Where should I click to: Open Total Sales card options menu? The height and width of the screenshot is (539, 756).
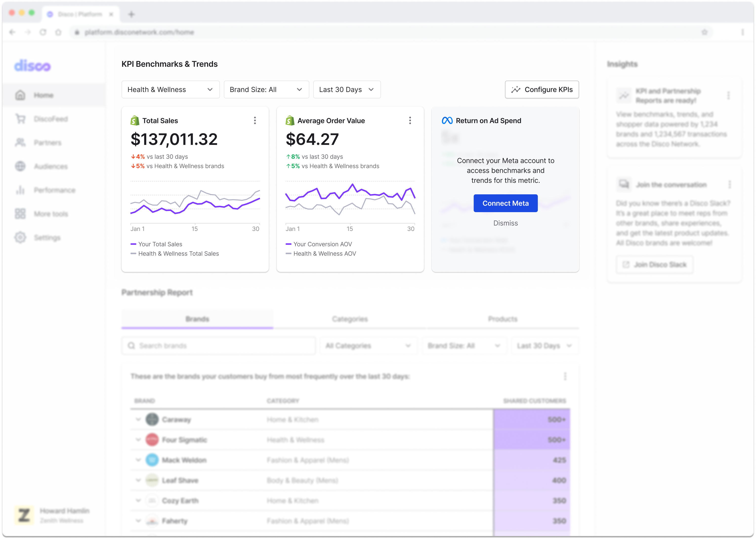[255, 120]
